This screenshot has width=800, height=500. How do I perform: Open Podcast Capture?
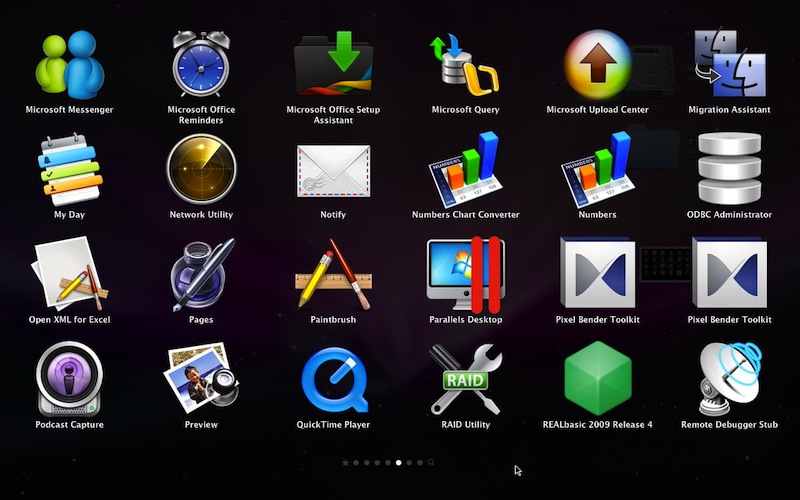(x=69, y=378)
